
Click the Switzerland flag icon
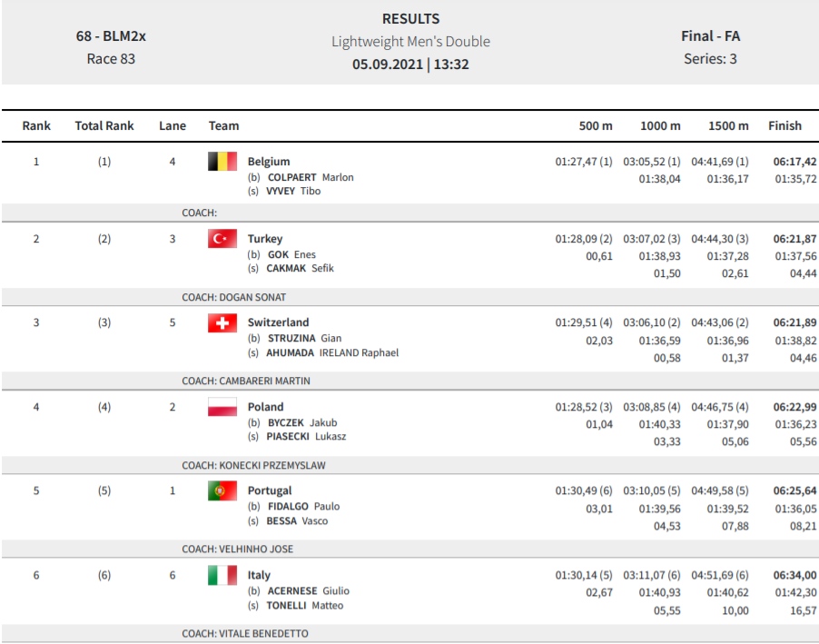click(222, 323)
